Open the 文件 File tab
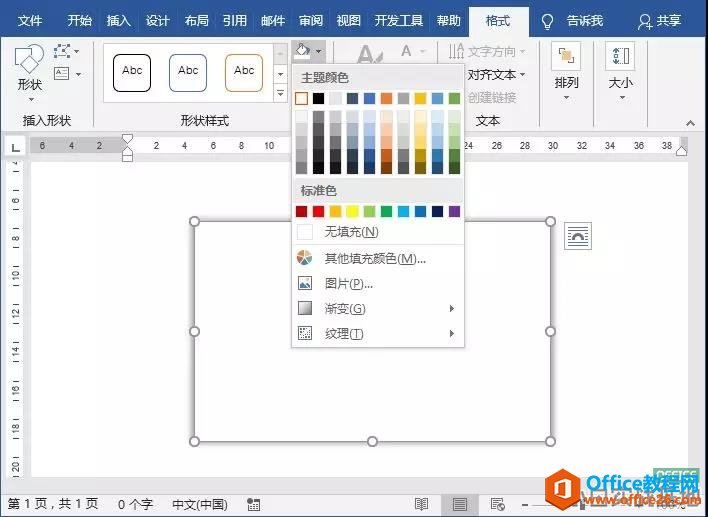Screen dimensions: 708x517 pyautogui.click(x=29, y=21)
